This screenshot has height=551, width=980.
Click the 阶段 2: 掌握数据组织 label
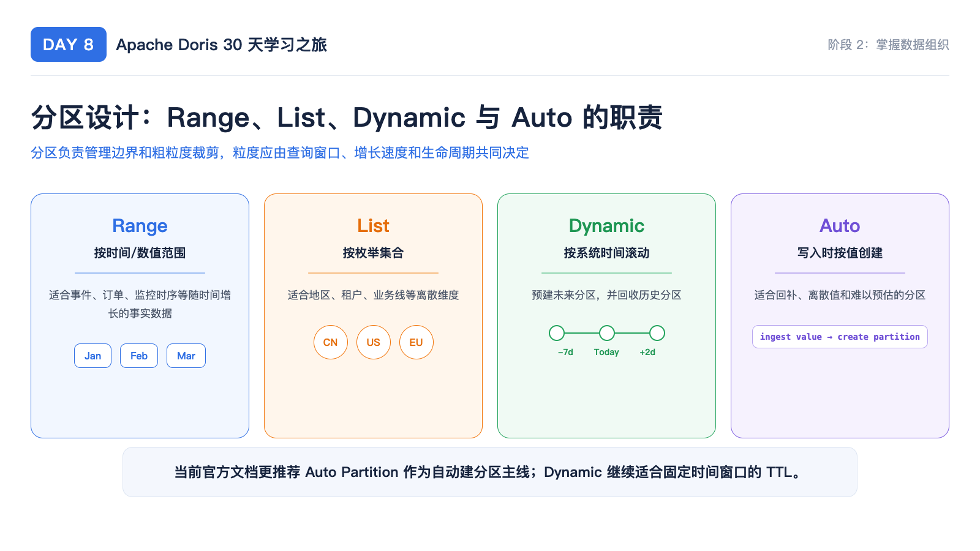[888, 45]
